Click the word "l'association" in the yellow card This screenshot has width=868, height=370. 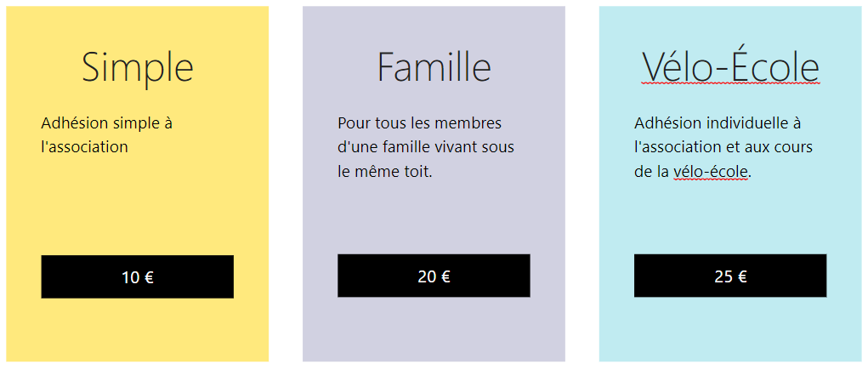point(84,147)
